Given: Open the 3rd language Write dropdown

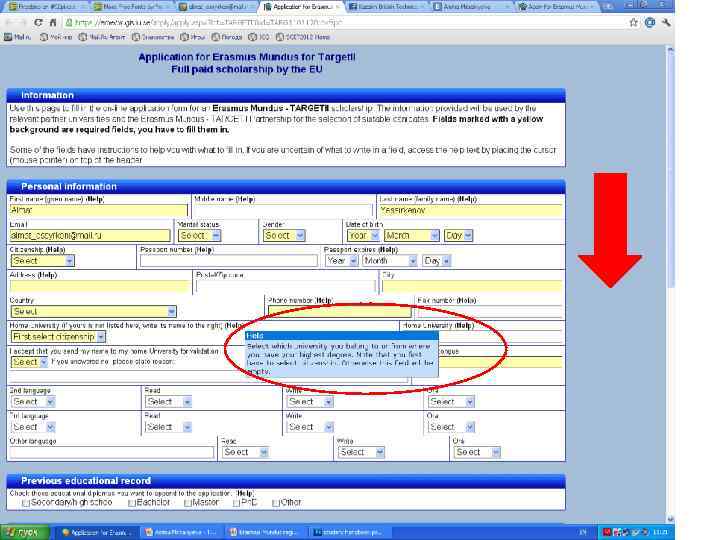Looking at the screenshot, I should coord(310,427).
